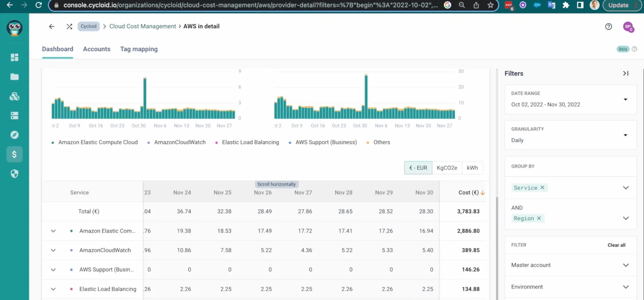This screenshot has height=300, width=644.
Task: Open the Service group-by dropdown chevron
Action: tap(625, 188)
